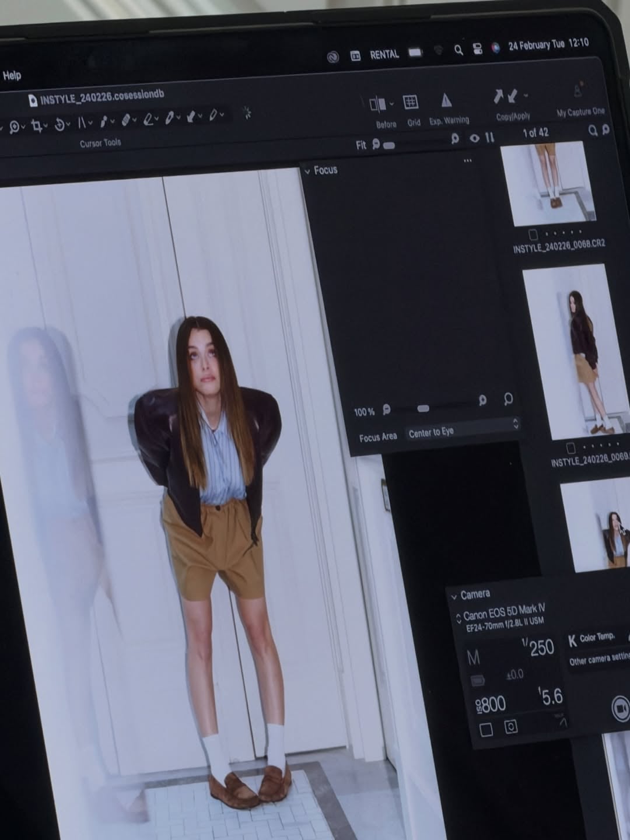The width and height of the screenshot is (630, 840).
Task: Collapse the Camera panel
Action: (454, 597)
